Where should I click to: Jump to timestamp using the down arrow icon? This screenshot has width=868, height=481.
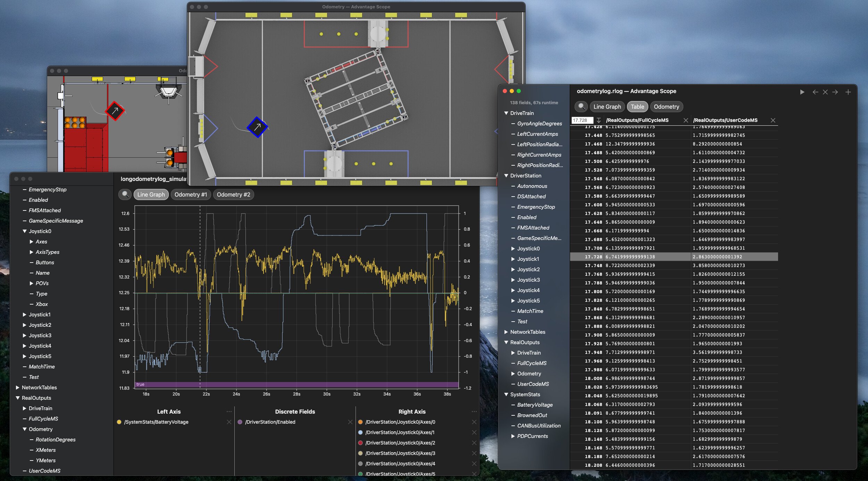599,120
